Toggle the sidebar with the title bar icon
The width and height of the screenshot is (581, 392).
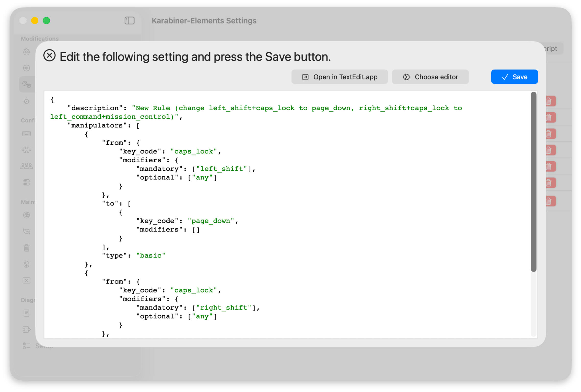coord(130,20)
